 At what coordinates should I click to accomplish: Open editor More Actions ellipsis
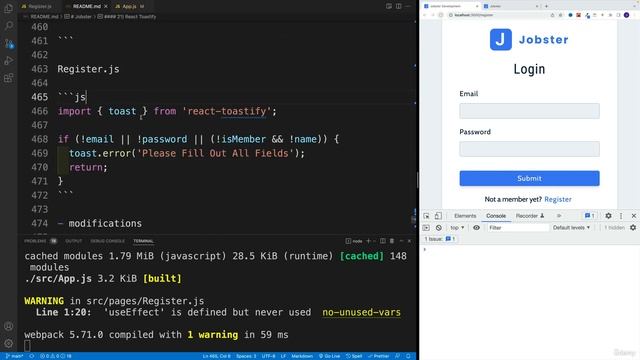coord(408,6)
